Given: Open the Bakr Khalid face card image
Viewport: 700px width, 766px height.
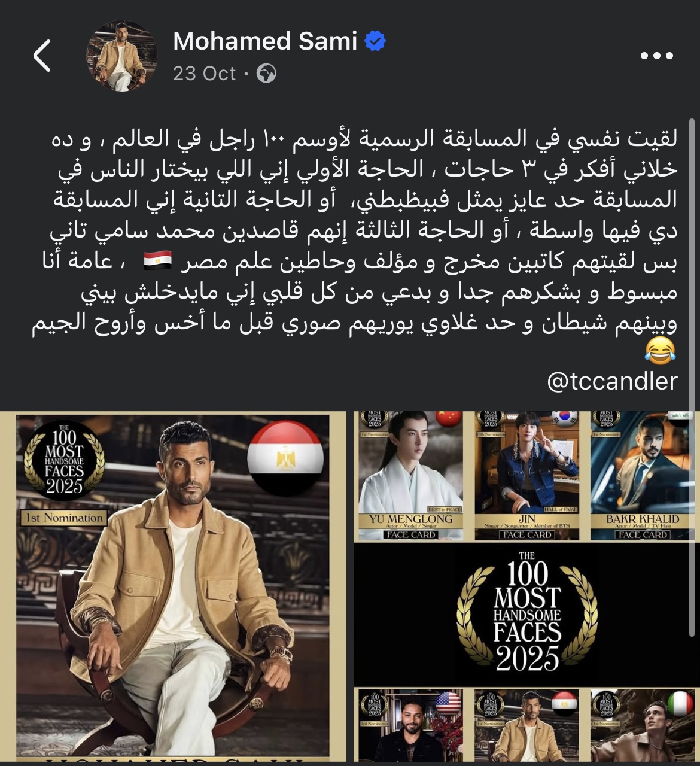Looking at the screenshot, I should point(643,476).
